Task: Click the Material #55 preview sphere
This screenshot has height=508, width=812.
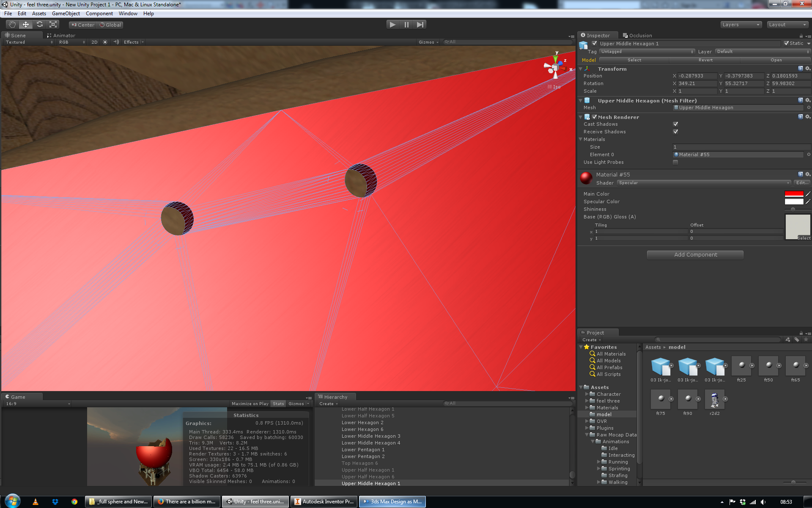Action: click(586, 178)
